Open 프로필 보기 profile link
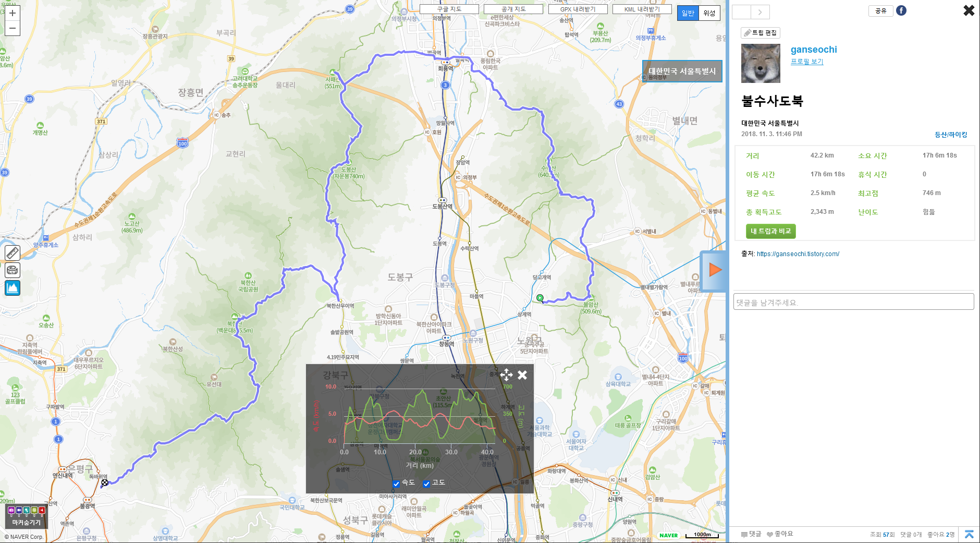Screen dimensions: 980x543 pyautogui.click(x=807, y=62)
